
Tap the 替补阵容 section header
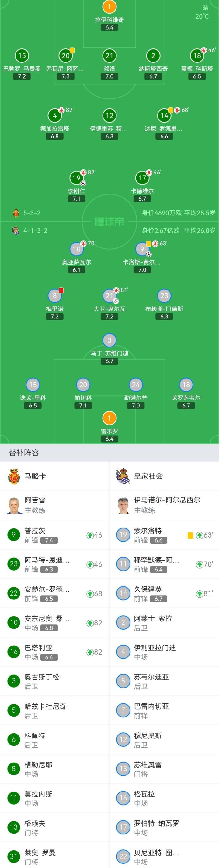(24, 453)
